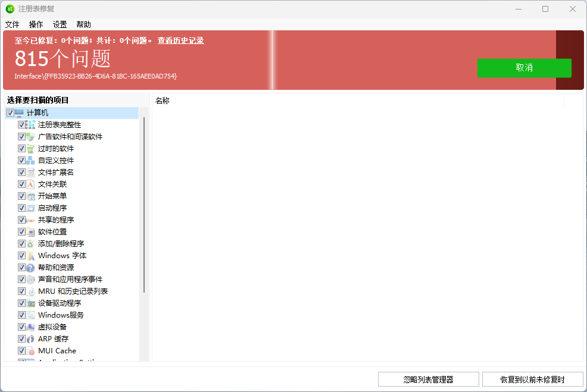
Task: Click the 软件位置 folder icon
Action: [x=31, y=232]
